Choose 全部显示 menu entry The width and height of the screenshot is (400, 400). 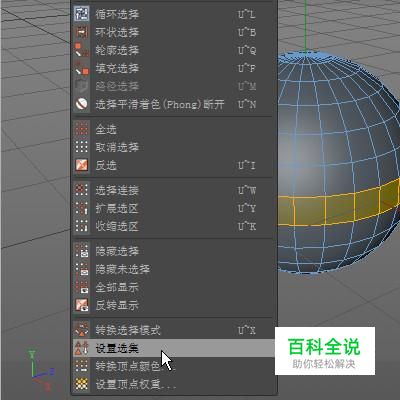click(x=173, y=287)
